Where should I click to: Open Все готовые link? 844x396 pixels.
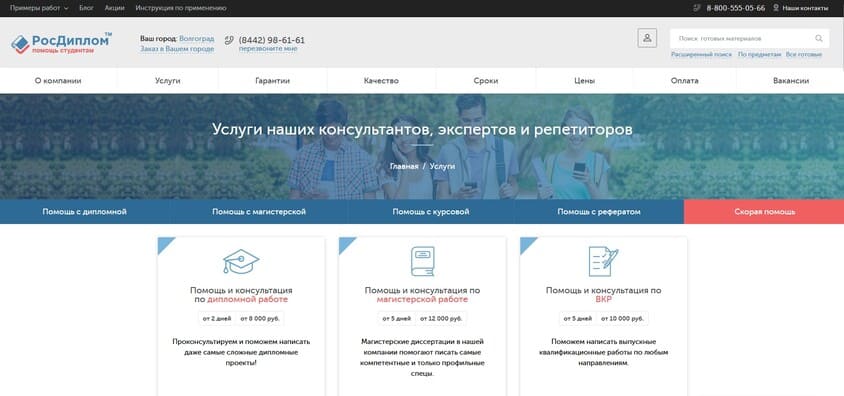click(x=804, y=54)
